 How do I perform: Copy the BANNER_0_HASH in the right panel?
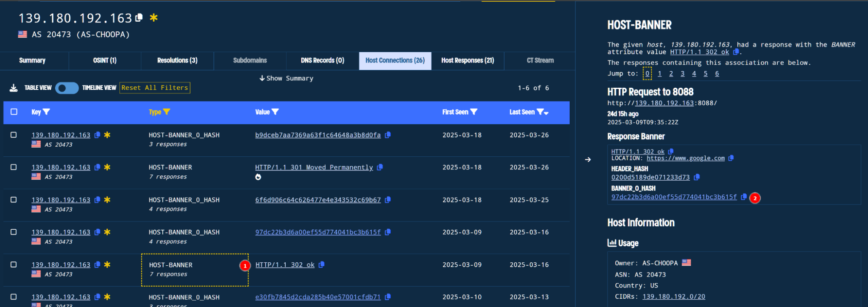tap(744, 197)
